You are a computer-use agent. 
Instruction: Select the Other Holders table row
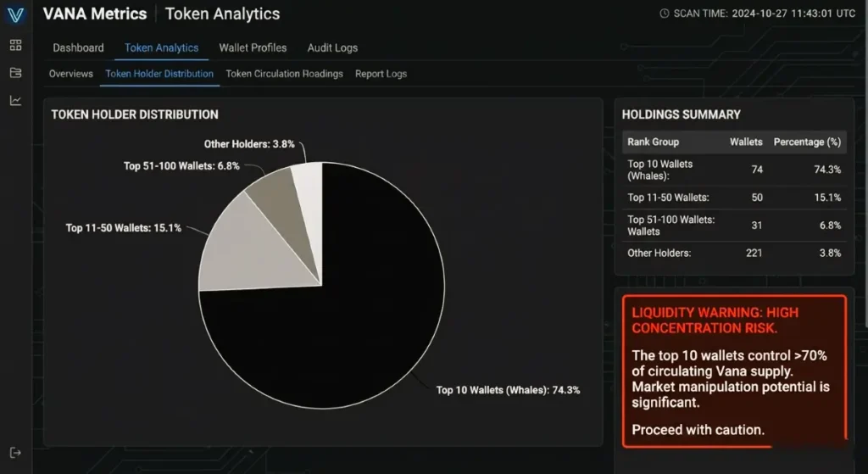(x=734, y=253)
